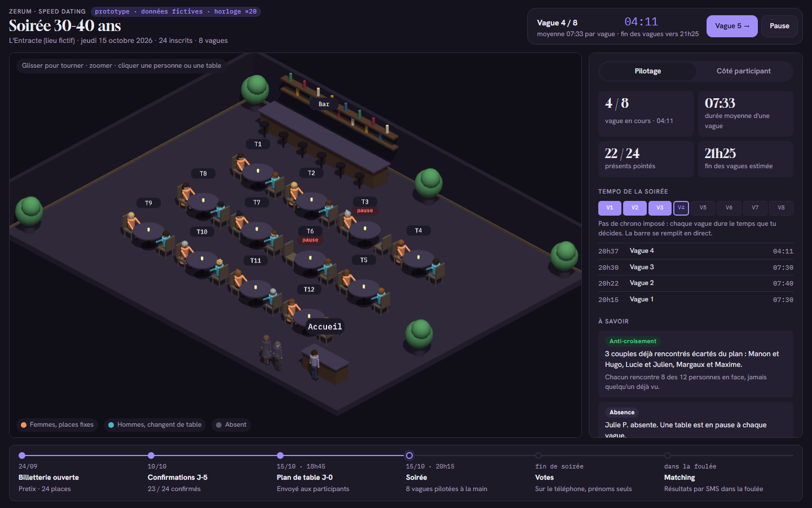
Task: Select the V7 tempo segment
Action: coord(755,208)
